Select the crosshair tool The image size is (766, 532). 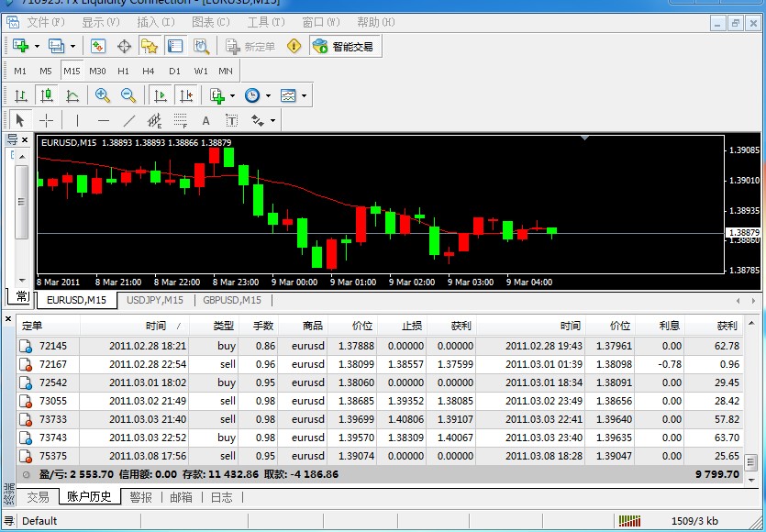coord(47,120)
